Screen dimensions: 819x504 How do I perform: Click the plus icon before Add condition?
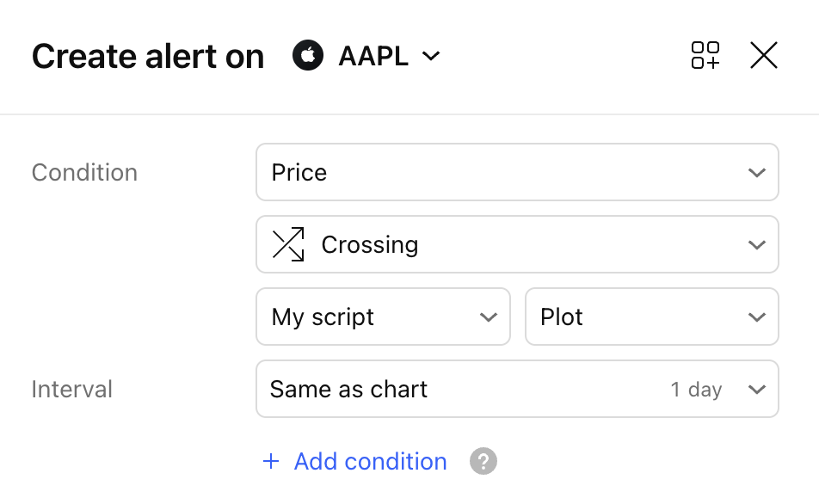pyautogui.click(x=271, y=461)
